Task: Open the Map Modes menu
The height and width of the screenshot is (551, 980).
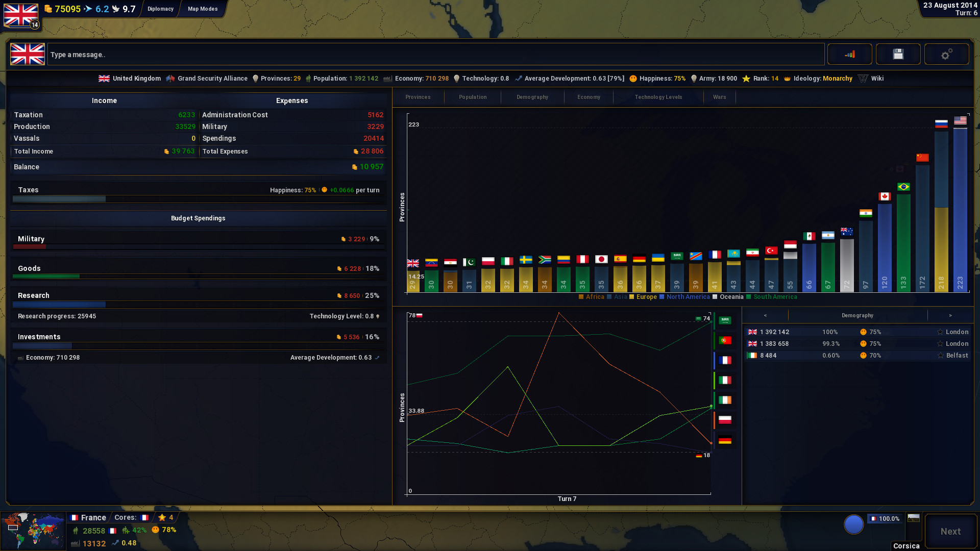Action: click(203, 9)
